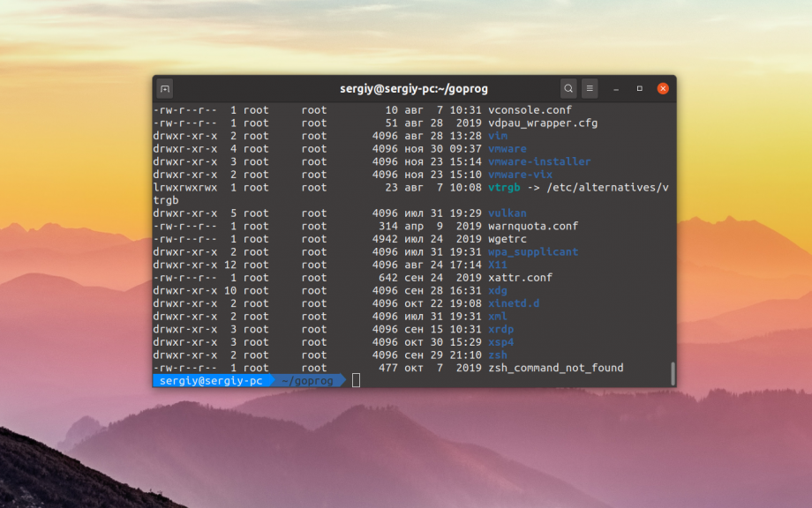Click the vulkan directory name
This screenshot has height=508, width=812.
pos(507,213)
